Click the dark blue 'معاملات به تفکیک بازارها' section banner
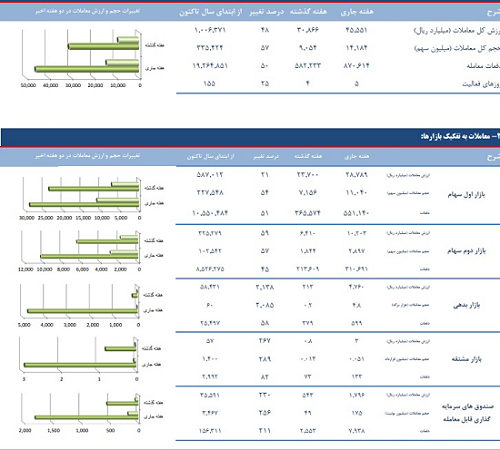Screen dimensions: 500x450 tap(251, 137)
